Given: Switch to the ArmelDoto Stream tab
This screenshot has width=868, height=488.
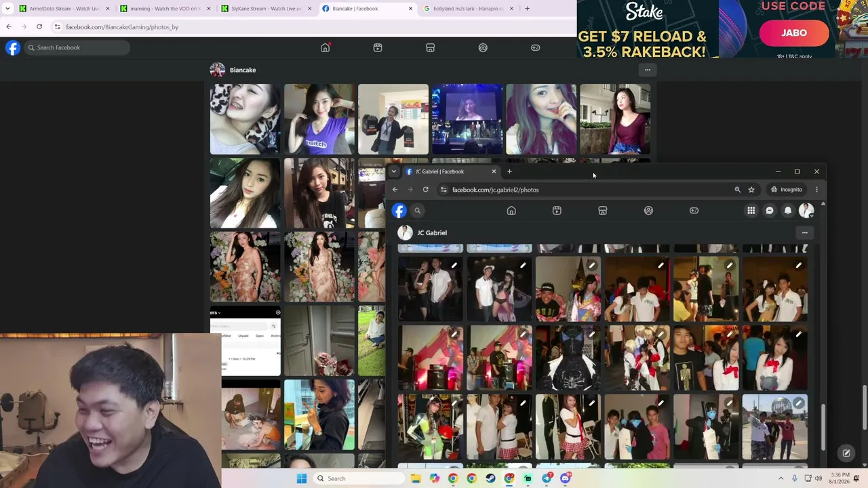Looking at the screenshot, I should 65,9.
